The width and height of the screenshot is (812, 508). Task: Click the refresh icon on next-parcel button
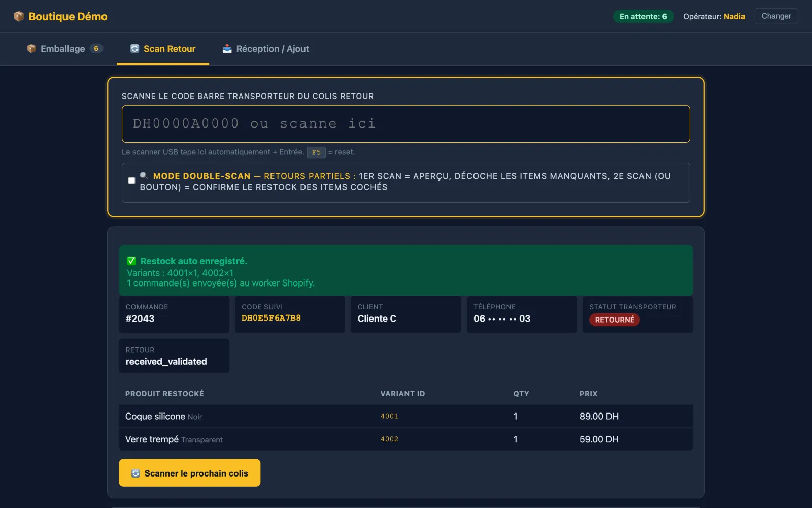point(136,473)
